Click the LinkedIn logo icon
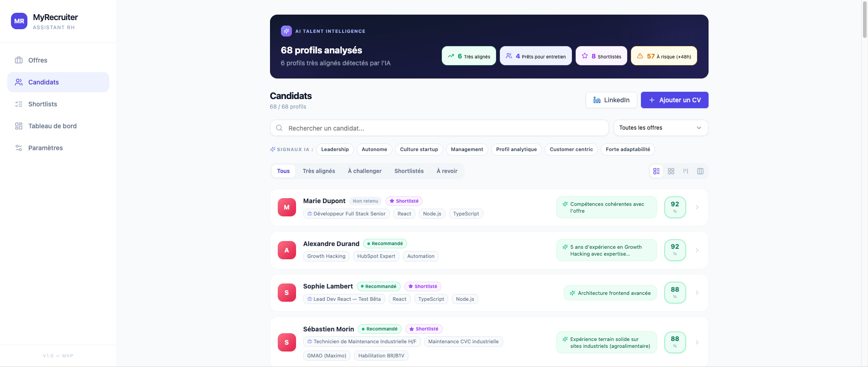The width and height of the screenshot is (868, 367). [597, 100]
